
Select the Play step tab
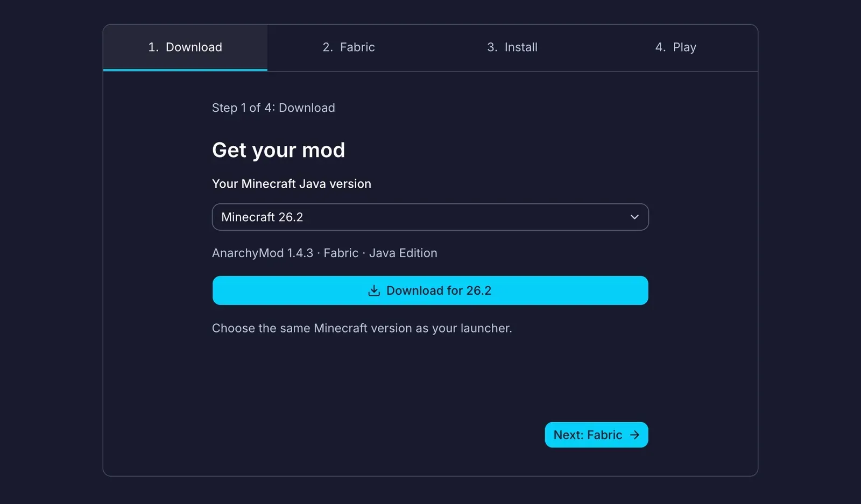pos(676,47)
